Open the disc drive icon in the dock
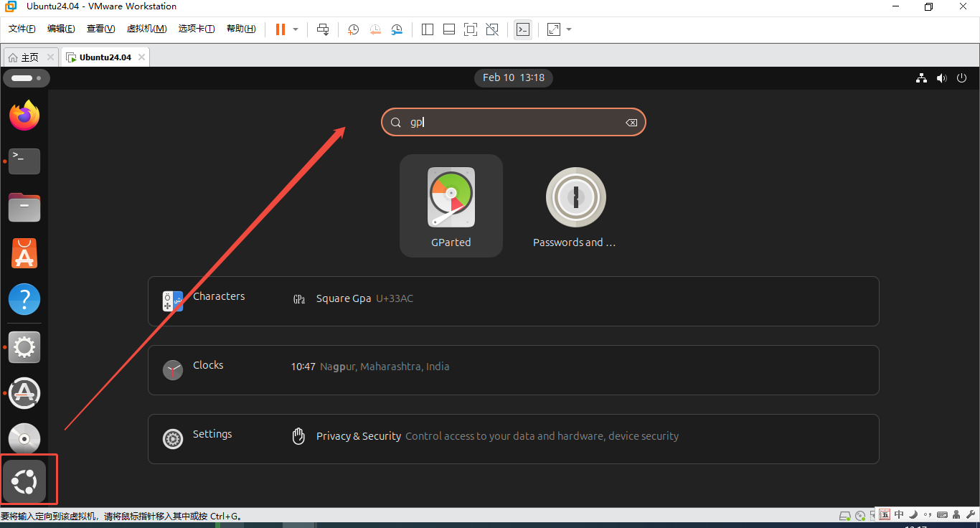Image resolution: width=980 pixels, height=528 pixels. 24,438
